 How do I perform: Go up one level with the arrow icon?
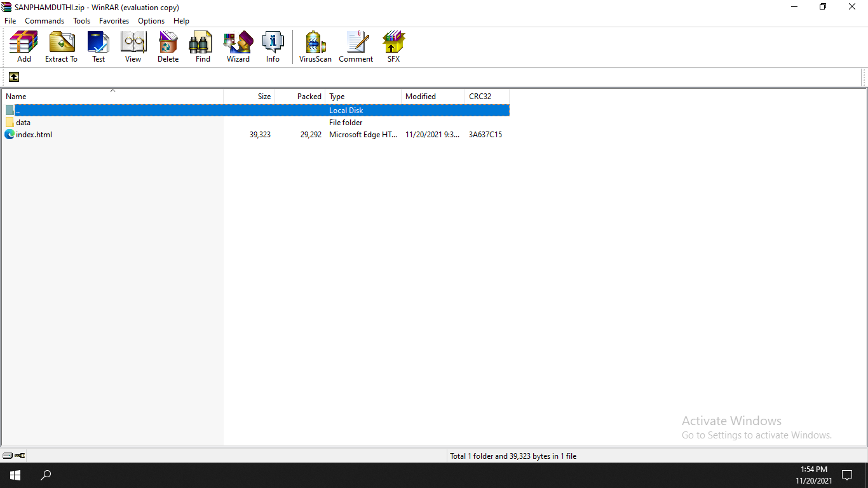pos(14,77)
